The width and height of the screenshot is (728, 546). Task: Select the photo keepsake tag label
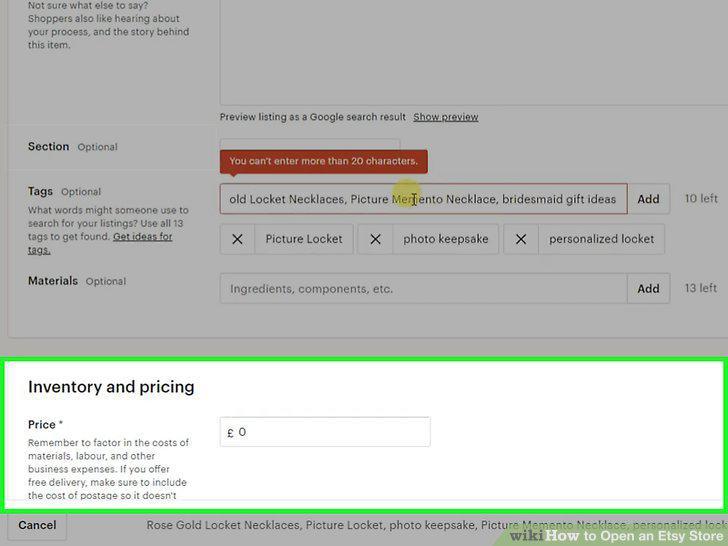pos(446,239)
